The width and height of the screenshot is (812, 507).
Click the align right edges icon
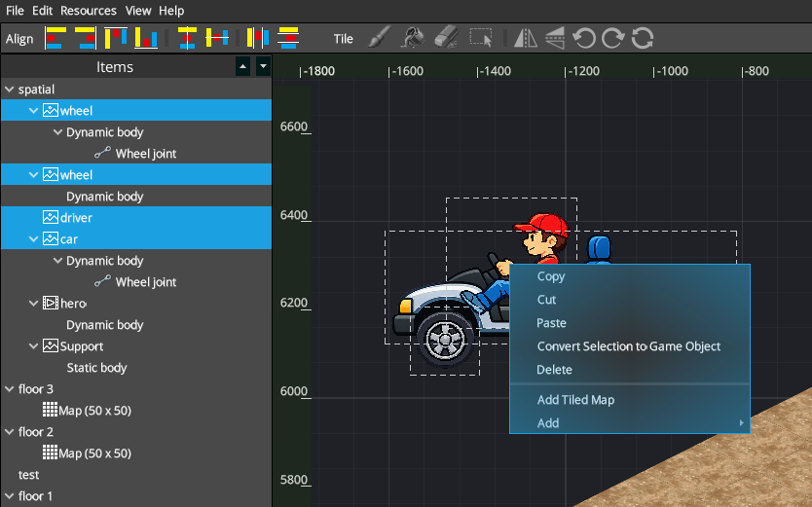point(86,38)
